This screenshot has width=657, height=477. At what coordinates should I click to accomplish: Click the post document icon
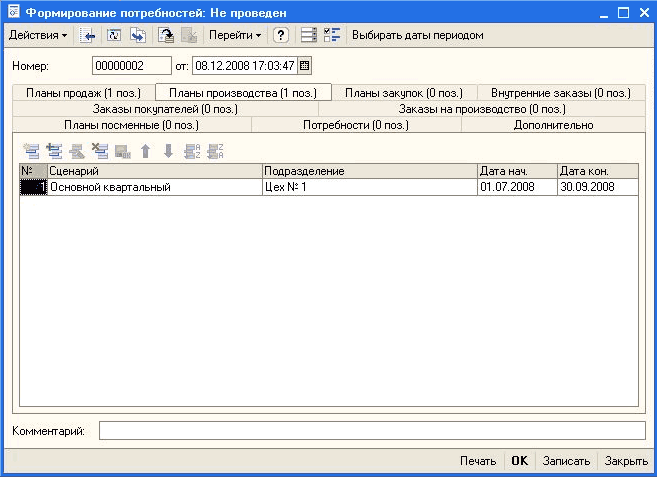tap(166, 35)
